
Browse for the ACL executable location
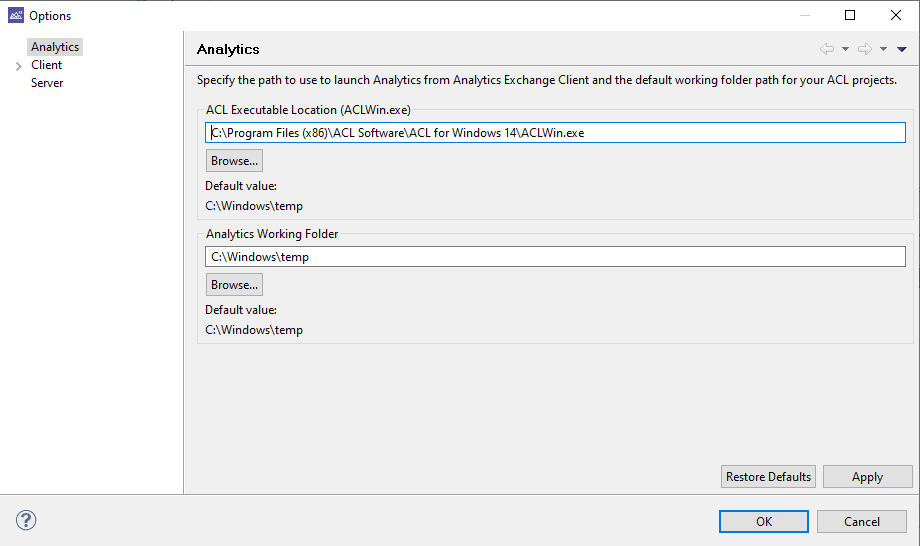pyautogui.click(x=234, y=161)
